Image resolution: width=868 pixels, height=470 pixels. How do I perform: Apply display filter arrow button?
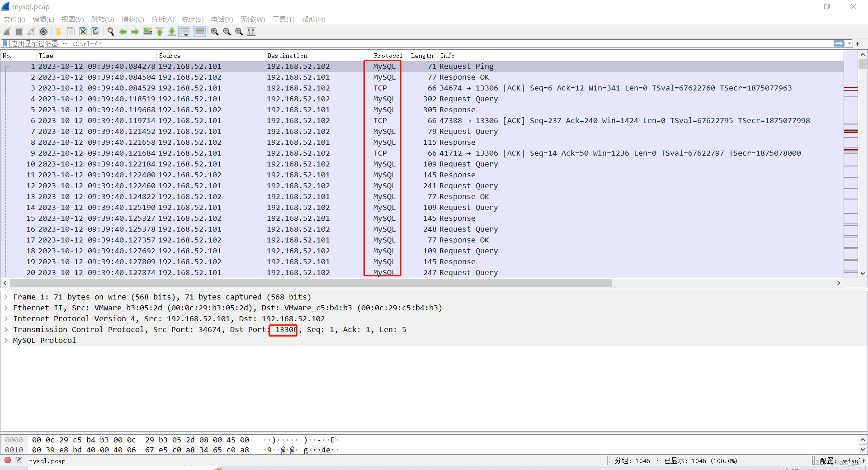(839, 43)
